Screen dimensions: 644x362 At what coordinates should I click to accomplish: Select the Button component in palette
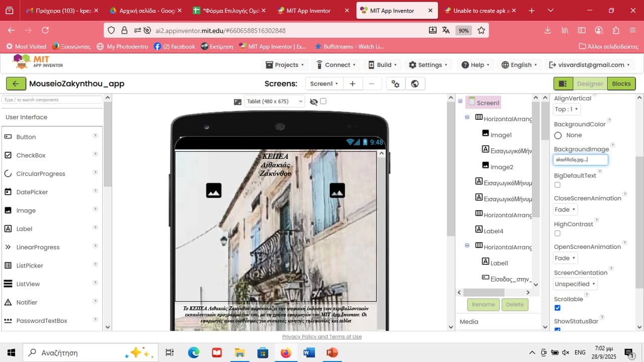coord(26,137)
